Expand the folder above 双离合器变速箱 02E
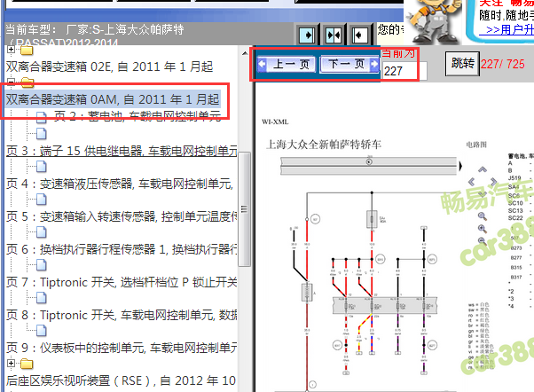The width and height of the screenshot is (534, 392). tap(11, 50)
